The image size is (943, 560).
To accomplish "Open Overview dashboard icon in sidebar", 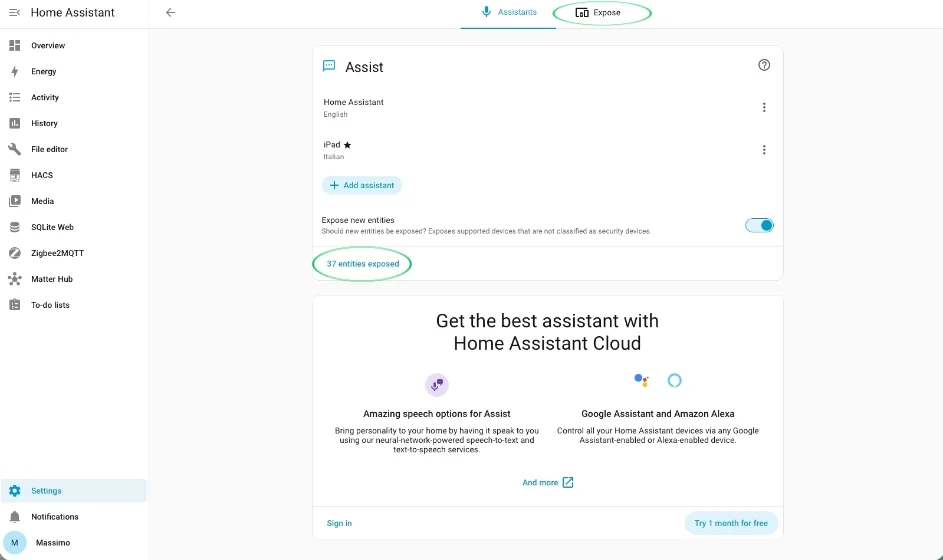I will [x=14, y=45].
